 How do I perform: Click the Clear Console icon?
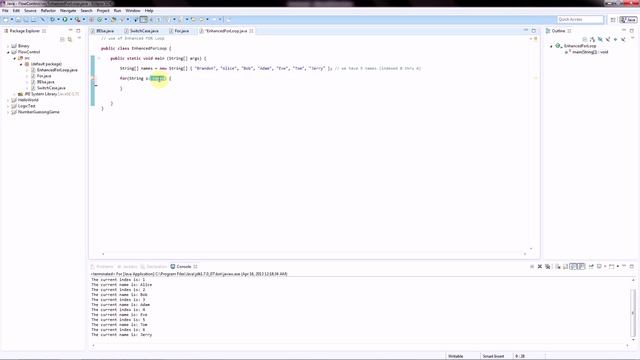click(558, 267)
